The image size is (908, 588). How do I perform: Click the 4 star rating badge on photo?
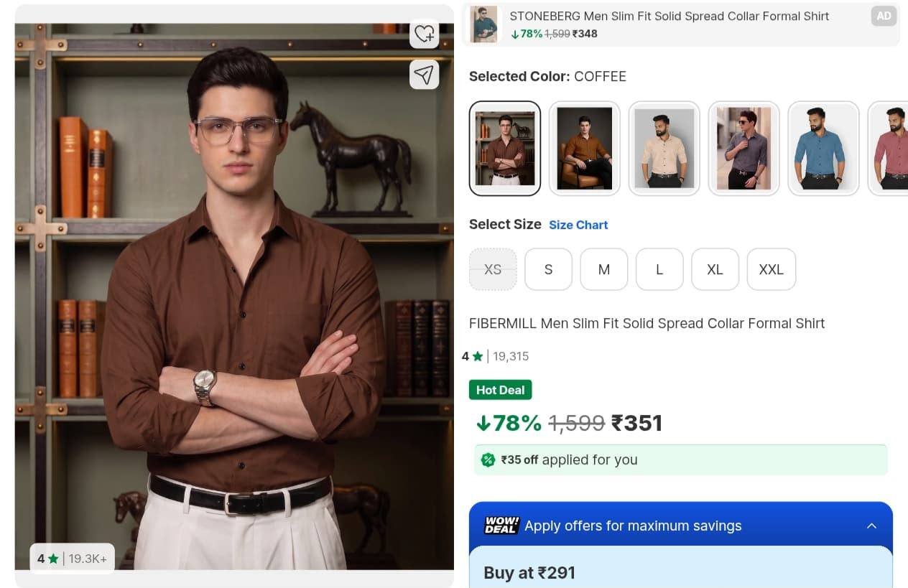72,558
